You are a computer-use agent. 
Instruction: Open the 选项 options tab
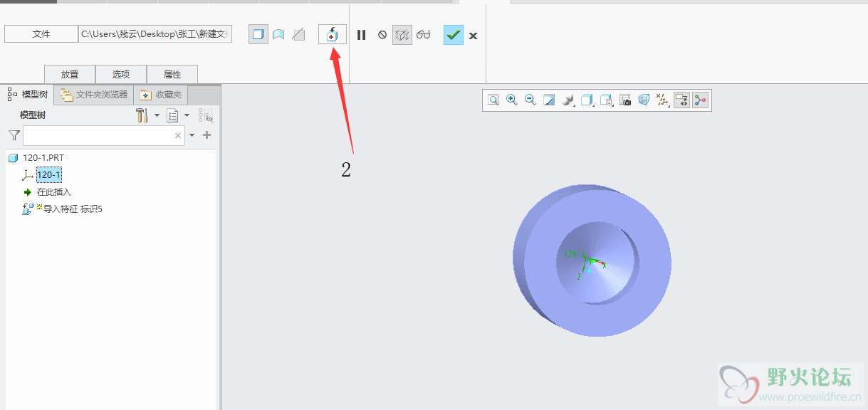[121, 74]
